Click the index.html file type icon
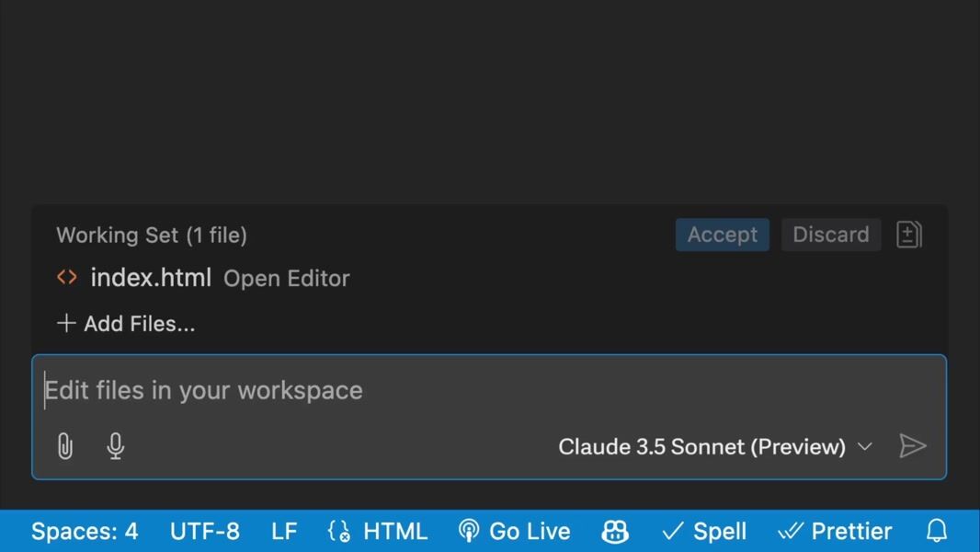 [x=67, y=277]
